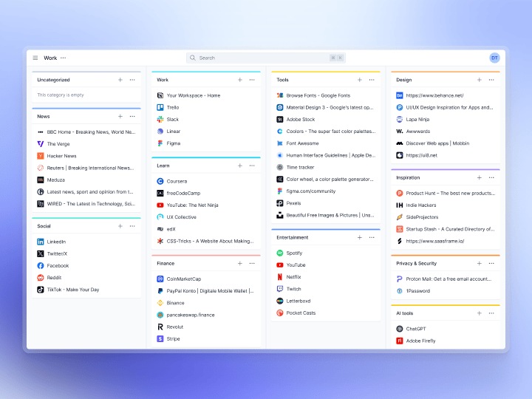Add bookmark to AI tools category
Viewport: 532px width, 399px height.
coord(480,313)
